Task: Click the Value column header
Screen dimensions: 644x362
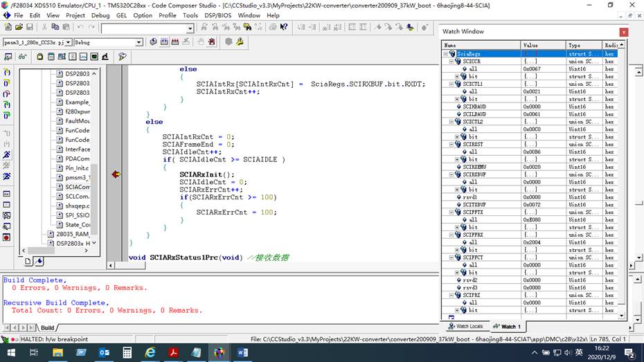Action: pos(543,45)
